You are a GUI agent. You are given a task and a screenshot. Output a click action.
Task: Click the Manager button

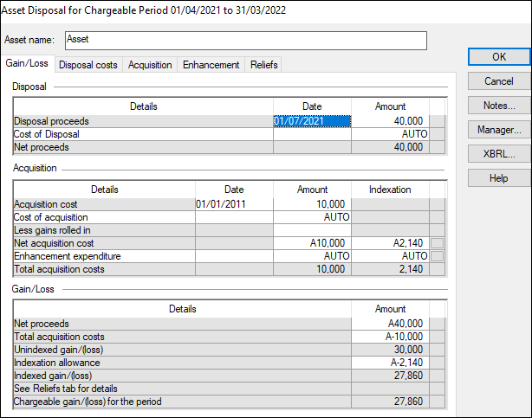[x=498, y=130]
